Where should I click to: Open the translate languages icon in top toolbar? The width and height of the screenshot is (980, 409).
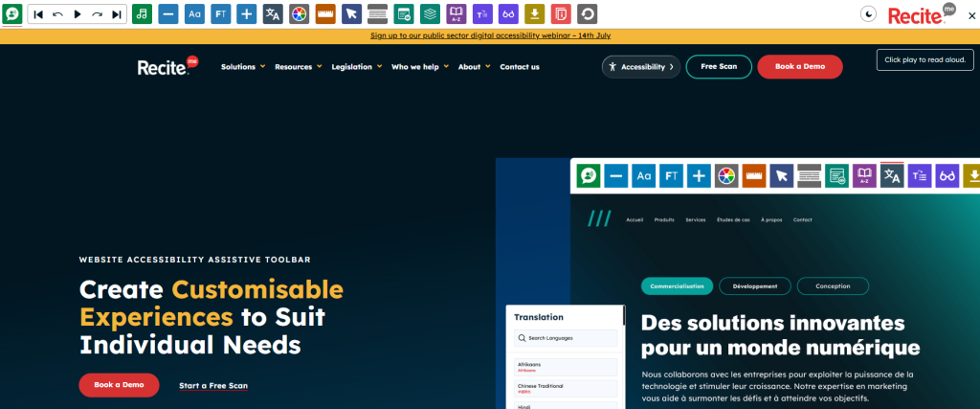point(273,13)
